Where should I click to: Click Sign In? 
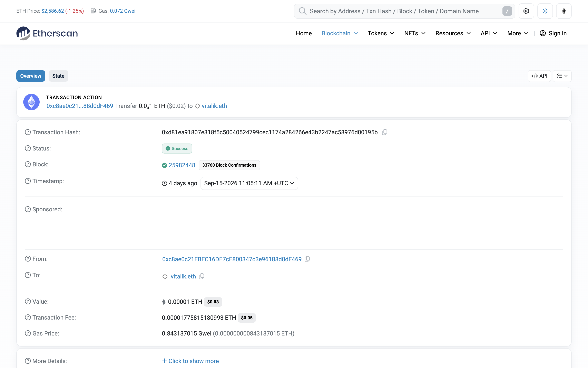click(x=553, y=33)
